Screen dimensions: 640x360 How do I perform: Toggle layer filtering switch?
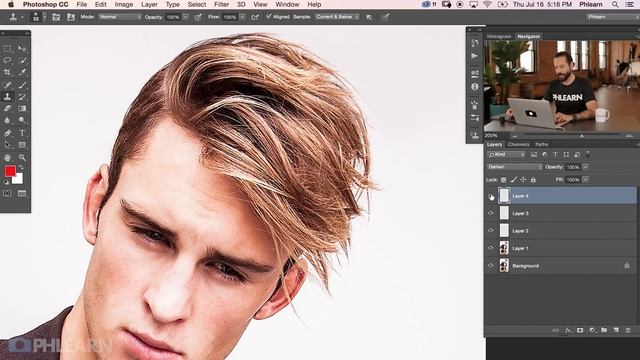click(x=588, y=154)
